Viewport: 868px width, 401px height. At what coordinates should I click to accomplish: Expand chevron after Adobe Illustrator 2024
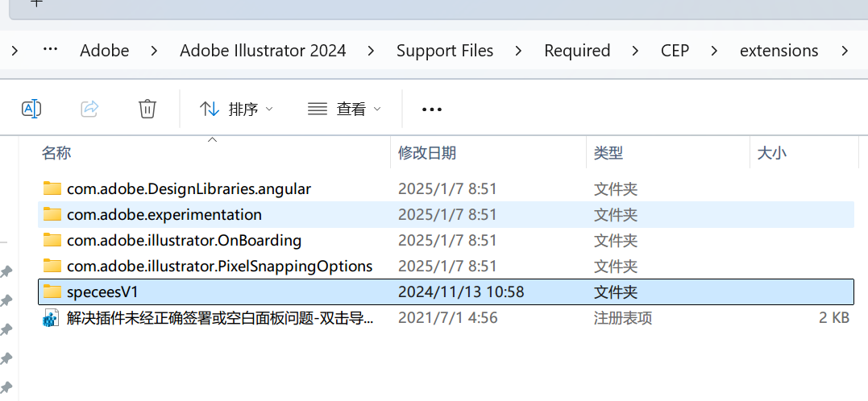(371, 51)
